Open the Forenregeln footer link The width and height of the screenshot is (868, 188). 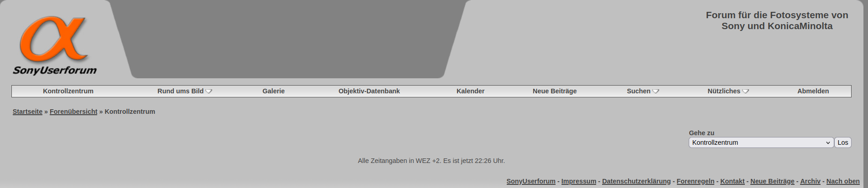point(696,181)
